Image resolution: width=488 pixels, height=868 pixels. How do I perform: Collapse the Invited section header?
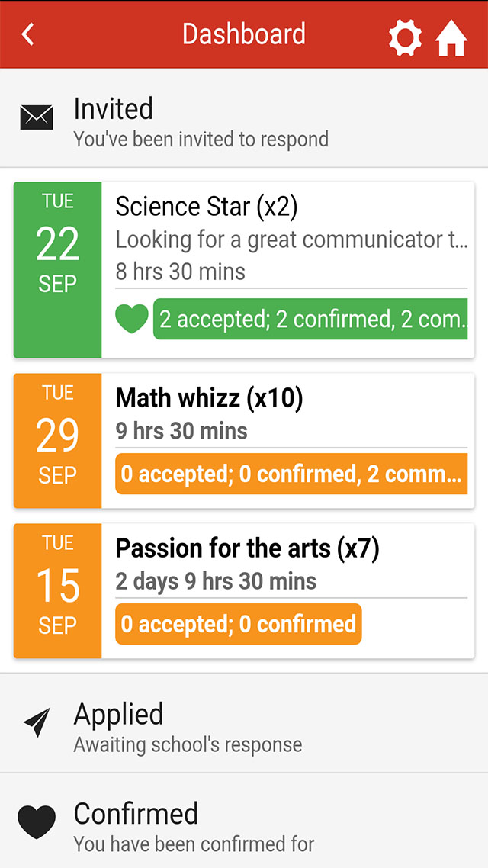pyautogui.click(x=244, y=119)
